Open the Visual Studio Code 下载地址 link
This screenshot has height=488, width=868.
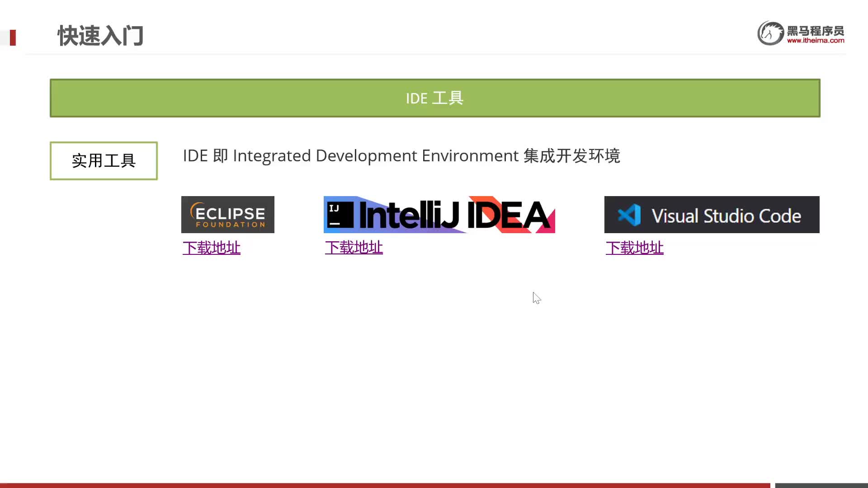coord(635,248)
